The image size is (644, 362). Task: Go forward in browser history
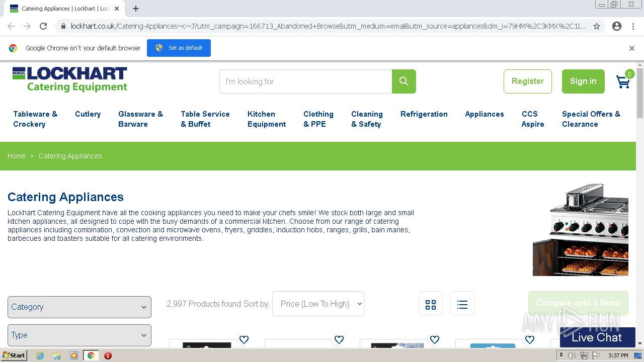(x=27, y=26)
